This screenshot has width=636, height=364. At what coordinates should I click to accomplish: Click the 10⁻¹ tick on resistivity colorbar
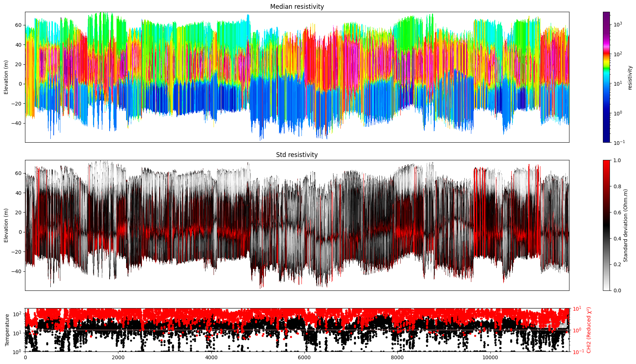[618, 142]
